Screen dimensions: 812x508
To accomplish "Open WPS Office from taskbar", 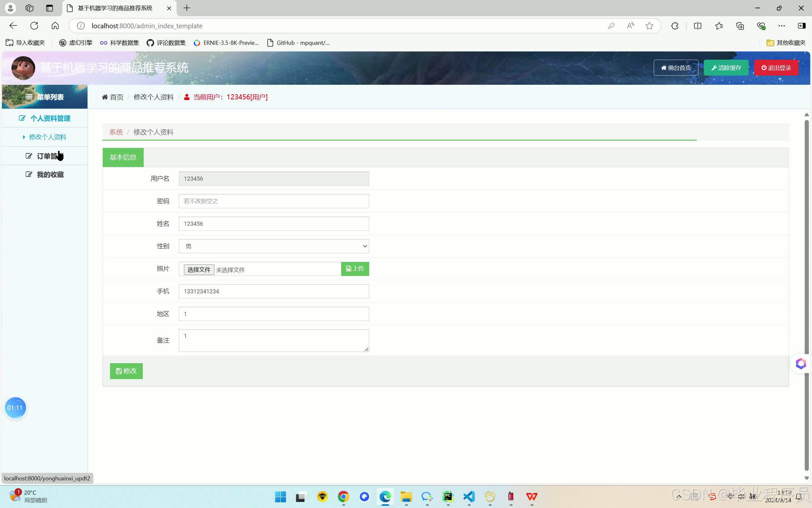I will tap(532, 497).
